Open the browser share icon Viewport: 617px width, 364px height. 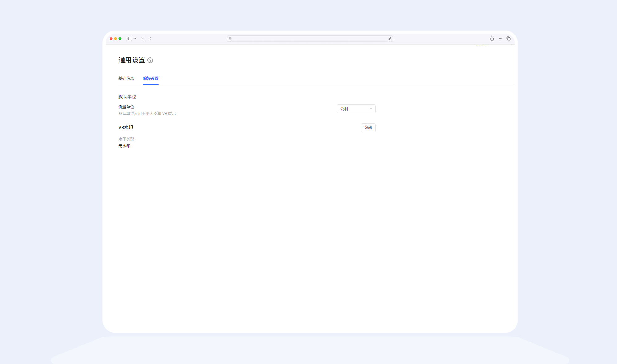492,39
